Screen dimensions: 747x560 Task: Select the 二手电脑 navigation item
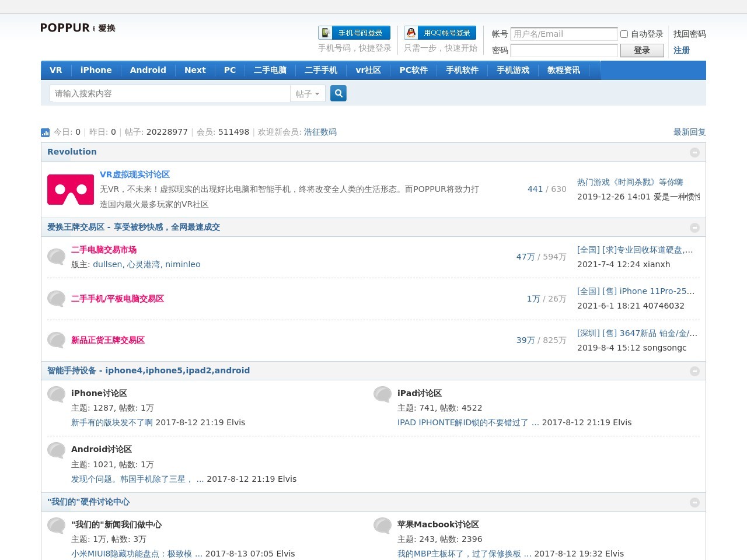coord(270,70)
